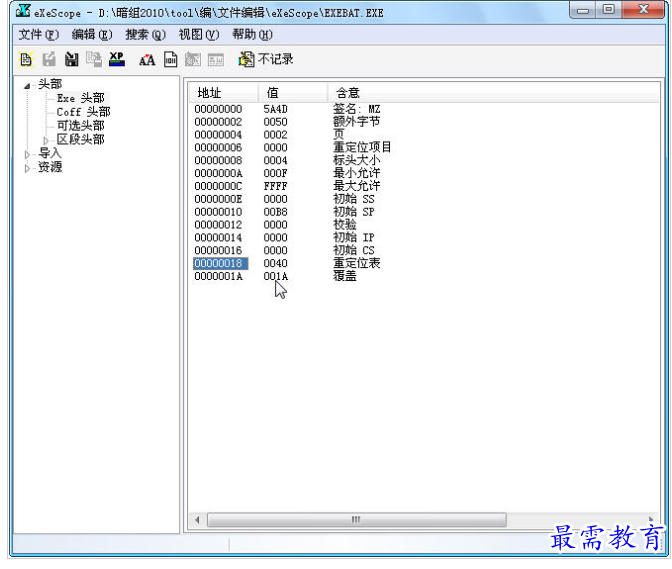Click the 含意 column header

[493, 93]
